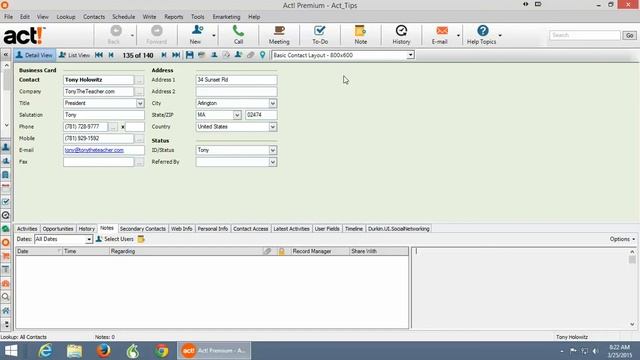Expand the Title dropdown

tap(140, 103)
